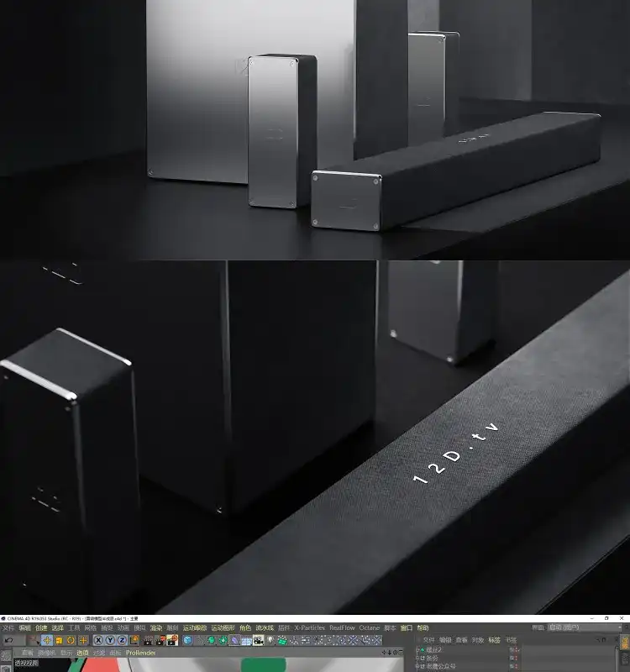Click the viewport orbit rotate icon

tap(395, 653)
